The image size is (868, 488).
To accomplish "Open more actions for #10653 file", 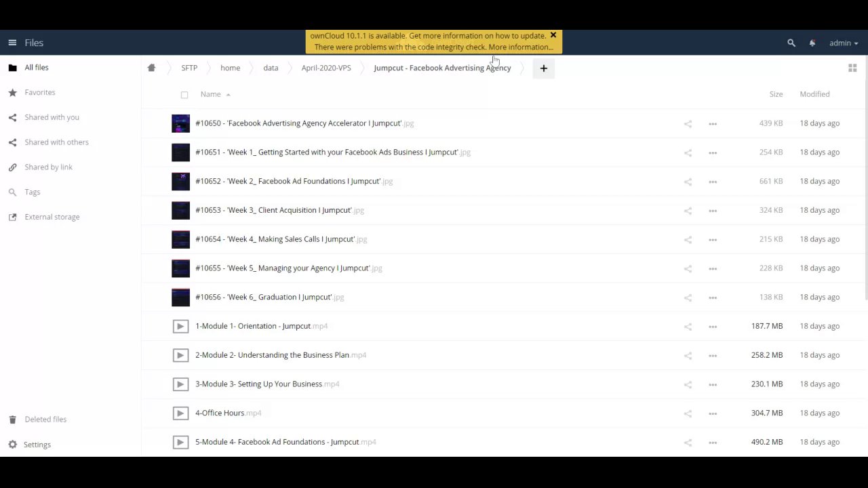I will pyautogui.click(x=713, y=210).
